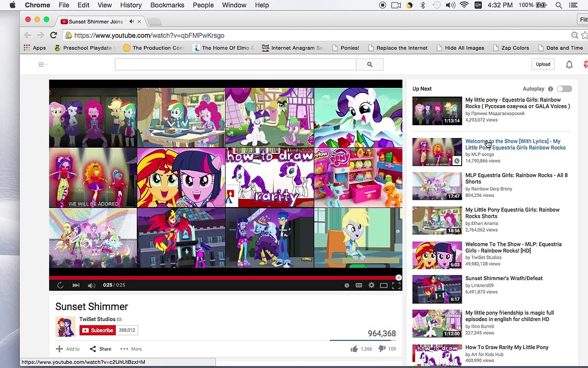Mute the tab audio speaker icon
588x368 pixels.
click(x=132, y=21)
